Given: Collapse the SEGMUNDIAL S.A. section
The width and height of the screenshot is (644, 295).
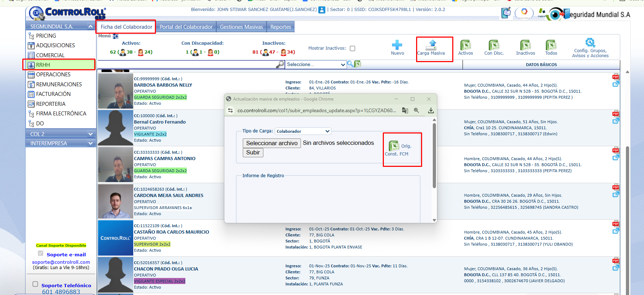Looking at the screenshot, I should (x=90, y=27).
